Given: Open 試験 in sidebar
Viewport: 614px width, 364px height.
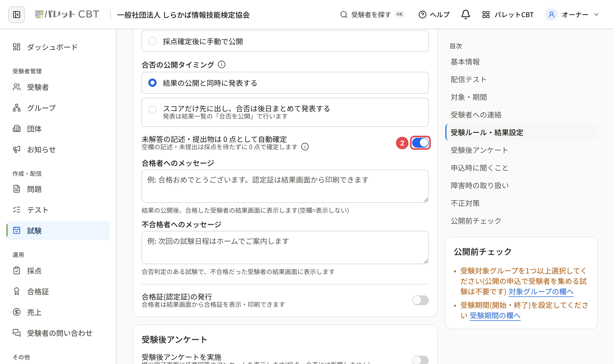Looking at the screenshot, I should coord(58,231).
